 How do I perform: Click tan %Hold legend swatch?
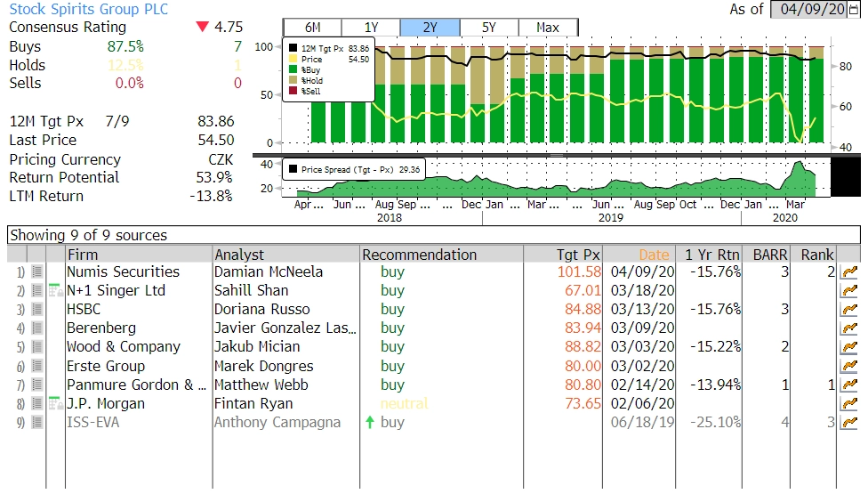coord(293,80)
